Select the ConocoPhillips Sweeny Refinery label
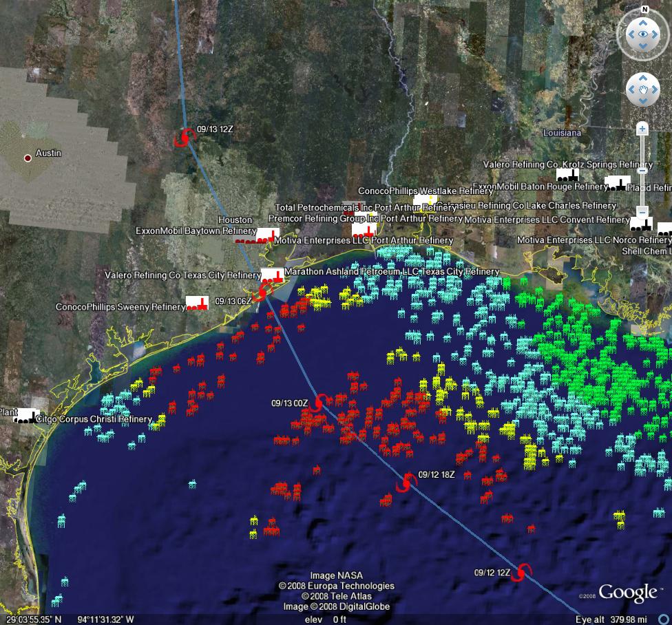Image resolution: width=672 pixels, height=625 pixels. point(120,307)
